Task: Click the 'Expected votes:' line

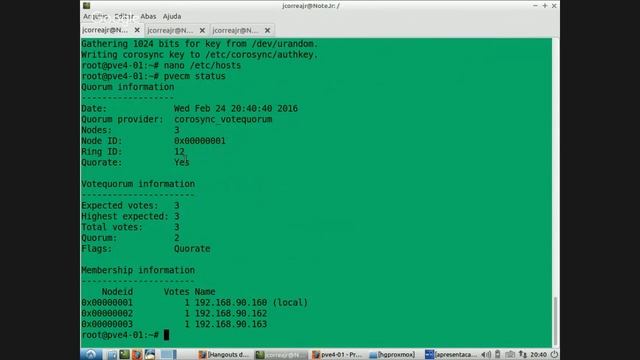Action: [x=130, y=206]
